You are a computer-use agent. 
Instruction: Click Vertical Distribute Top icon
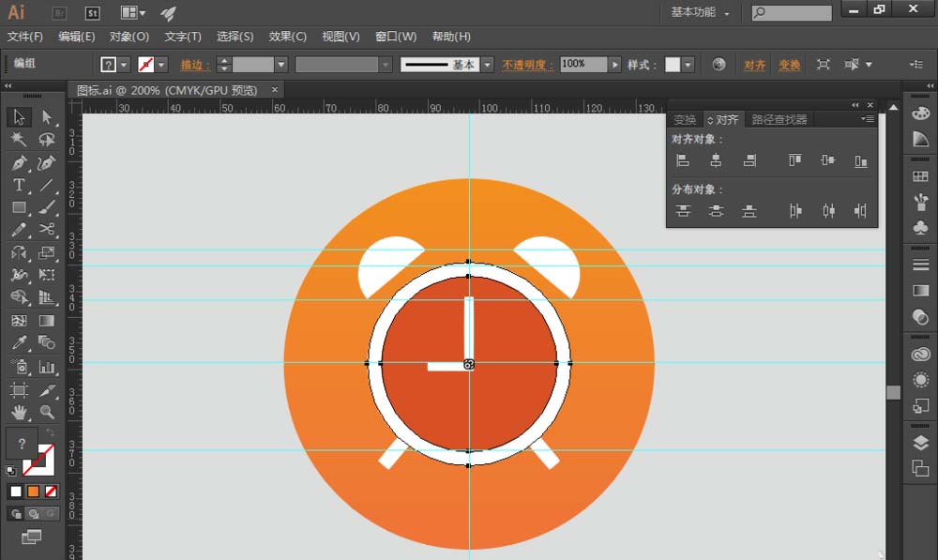pos(683,211)
